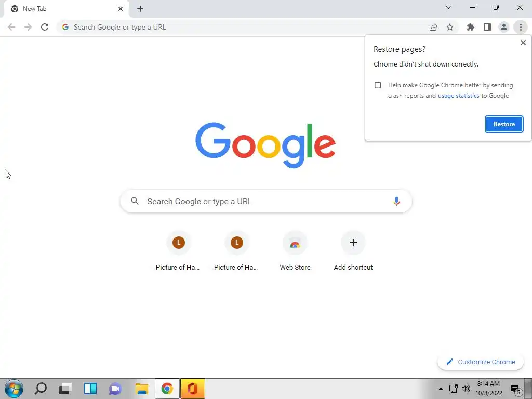Image resolution: width=532 pixels, height=399 pixels.
Task: Open the profile avatar icon
Action: [x=504, y=27]
